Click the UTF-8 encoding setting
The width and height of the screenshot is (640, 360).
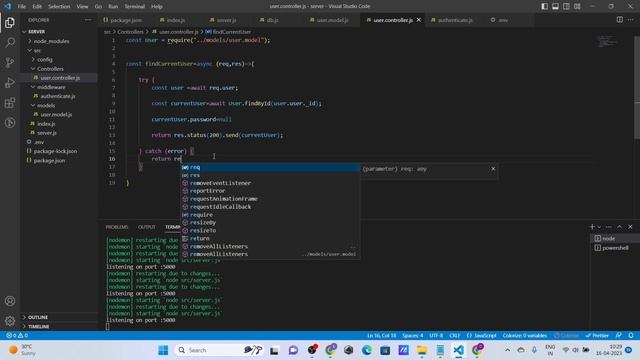[x=436, y=335]
